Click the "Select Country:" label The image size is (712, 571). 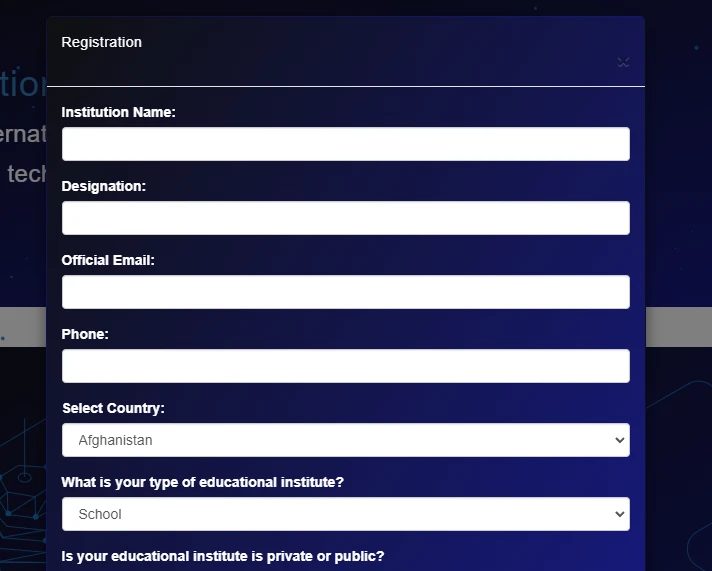(113, 408)
